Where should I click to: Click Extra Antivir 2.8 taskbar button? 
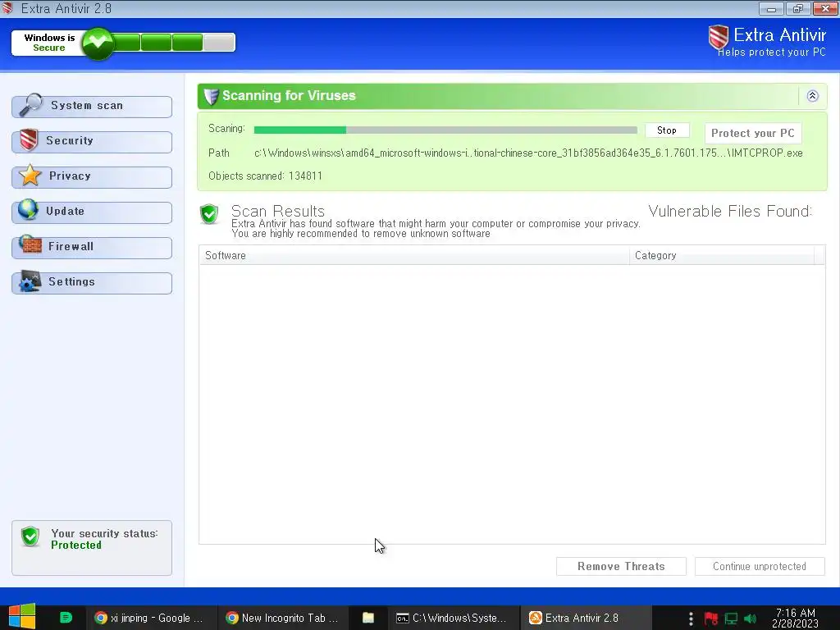[586, 618]
